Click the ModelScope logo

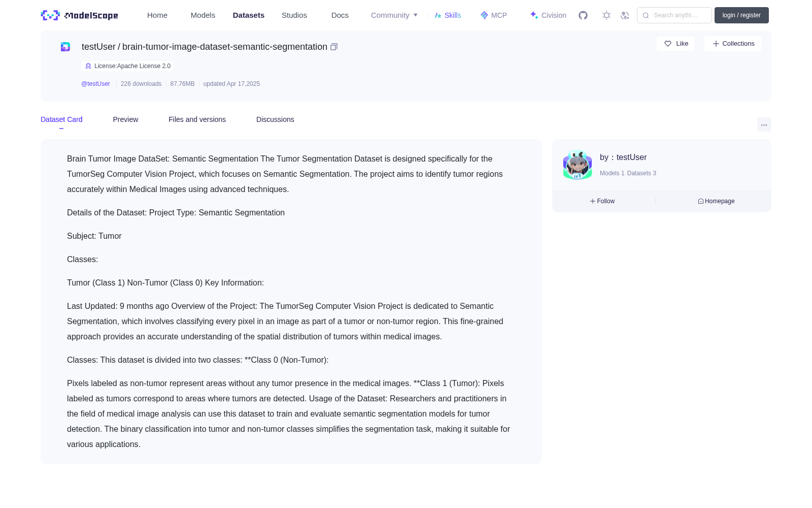click(79, 15)
